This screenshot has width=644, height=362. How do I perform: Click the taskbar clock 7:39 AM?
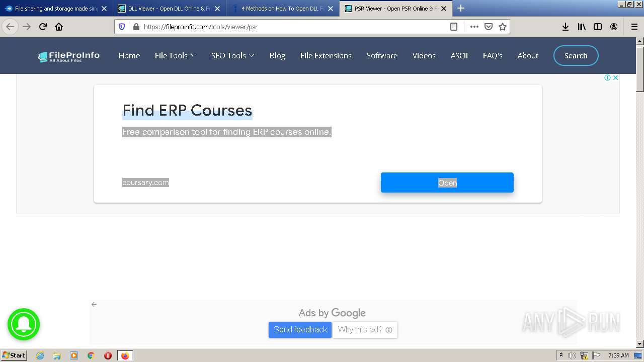[x=618, y=355]
